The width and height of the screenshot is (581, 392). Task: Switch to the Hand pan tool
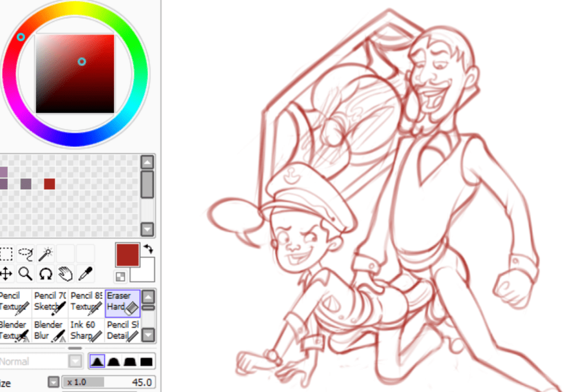pos(65,274)
